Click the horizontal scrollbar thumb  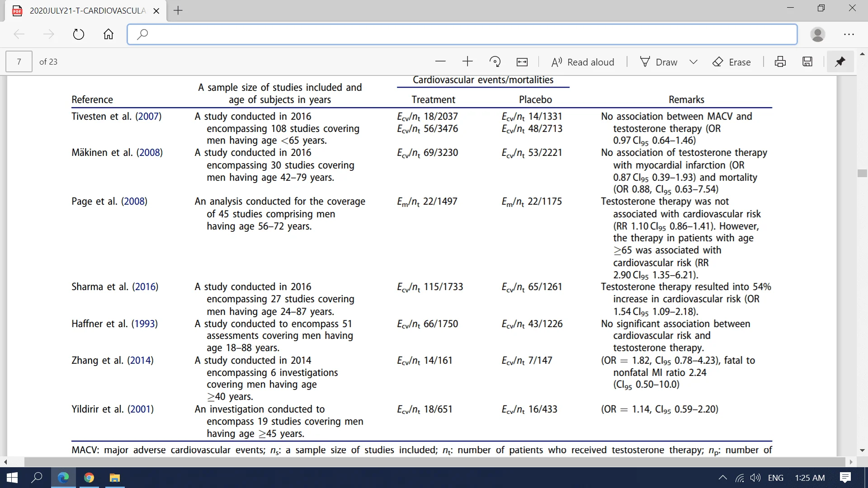click(x=434, y=462)
